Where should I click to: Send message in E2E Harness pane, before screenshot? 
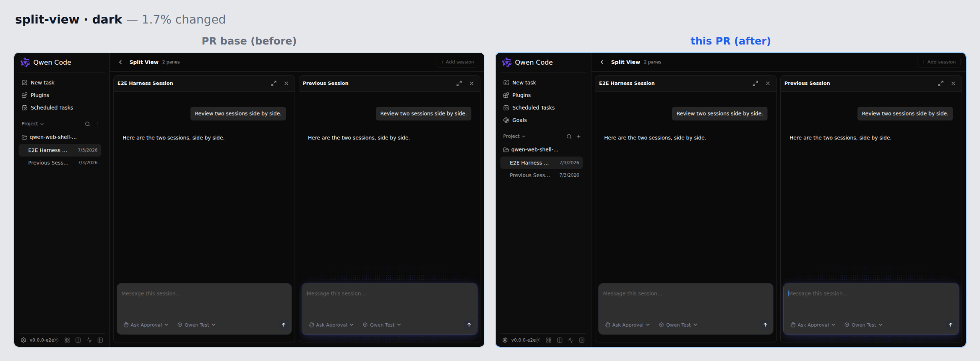point(284,325)
